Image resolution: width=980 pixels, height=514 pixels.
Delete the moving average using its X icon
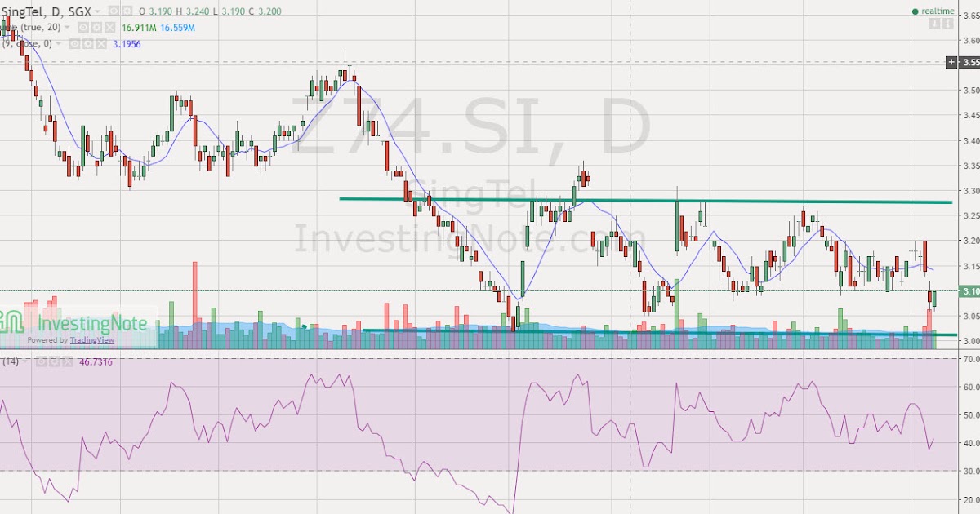click(x=100, y=43)
